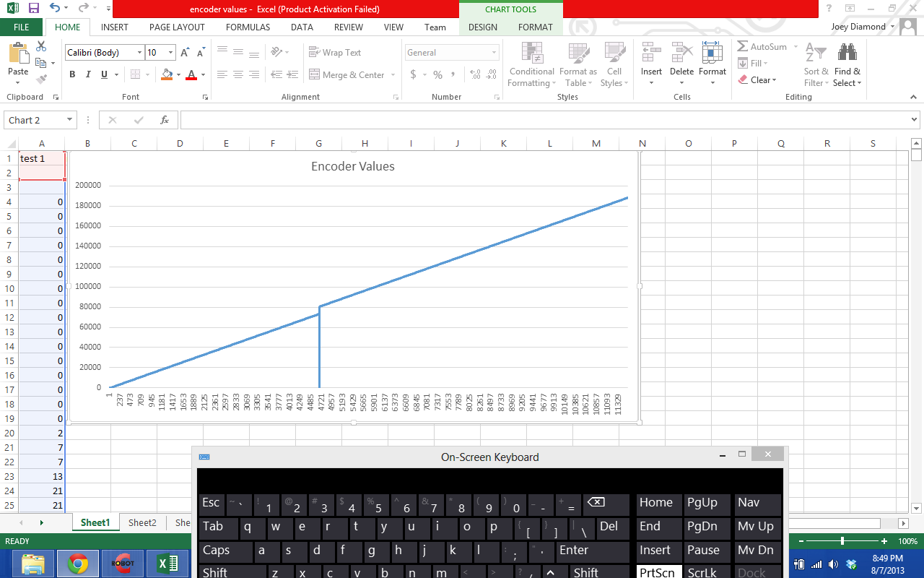Screen dimensions: 924x578
Task: Toggle ScrLk key on On-Screen Keyboard
Action: (x=707, y=572)
